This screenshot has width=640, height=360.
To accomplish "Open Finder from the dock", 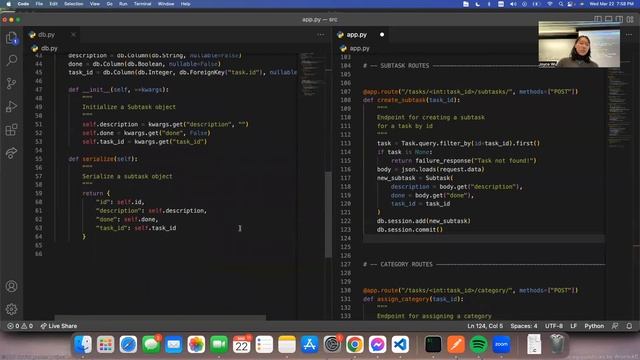I will (x=83, y=344).
